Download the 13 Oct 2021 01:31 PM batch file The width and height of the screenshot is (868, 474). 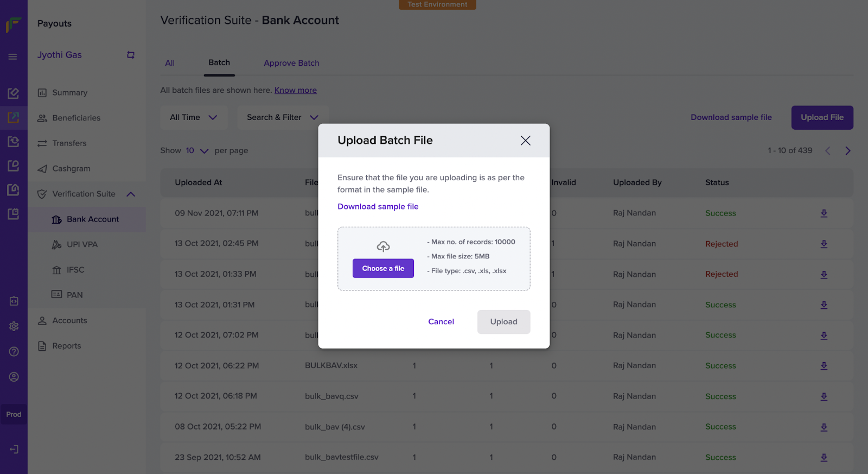824,305
